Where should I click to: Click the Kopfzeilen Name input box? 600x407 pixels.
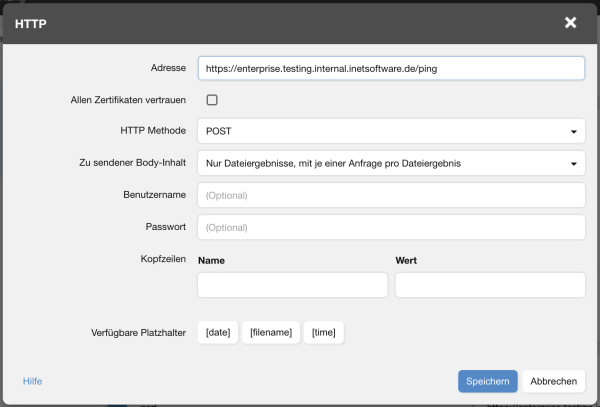[x=292, y=285]
